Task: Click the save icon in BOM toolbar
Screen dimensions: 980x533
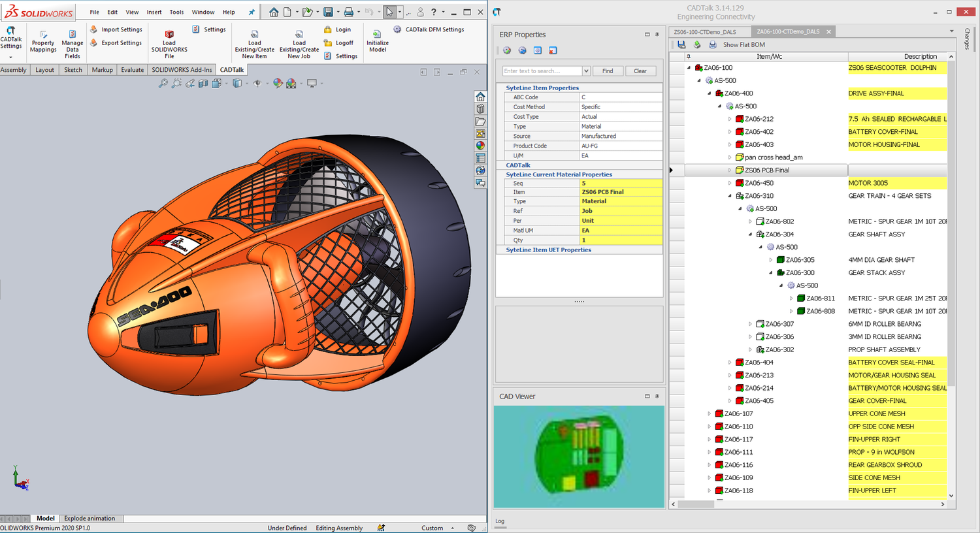Action: coord(681,44)
